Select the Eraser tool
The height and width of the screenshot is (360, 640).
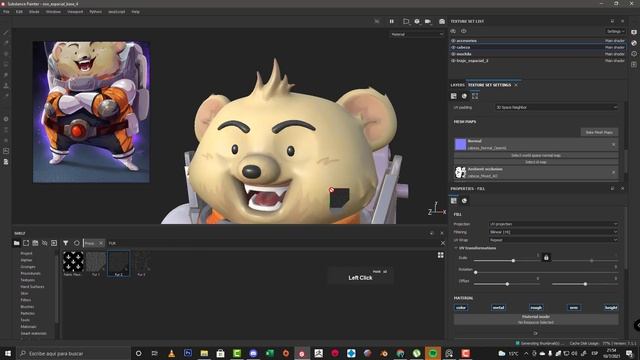click(6, 43)
